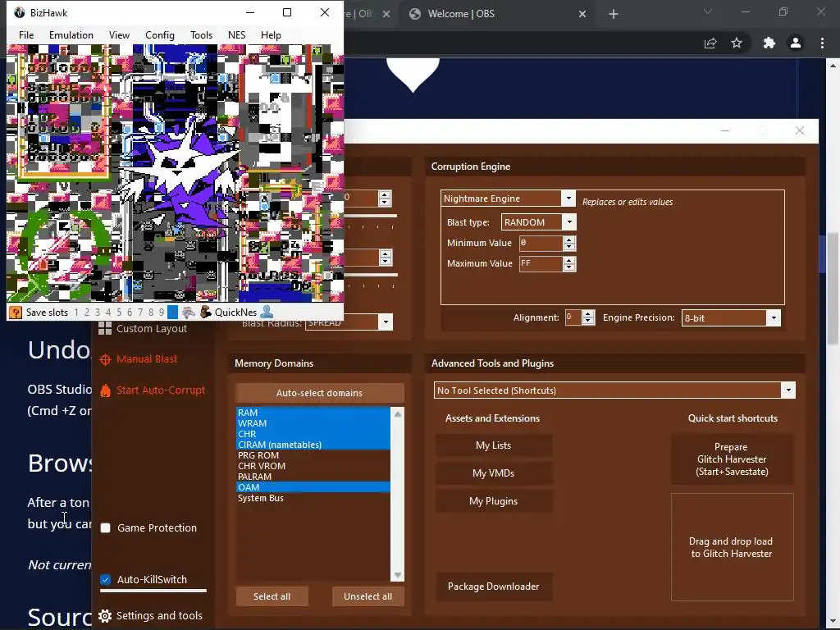Click the Maximum Value FF field

[541, 263]
